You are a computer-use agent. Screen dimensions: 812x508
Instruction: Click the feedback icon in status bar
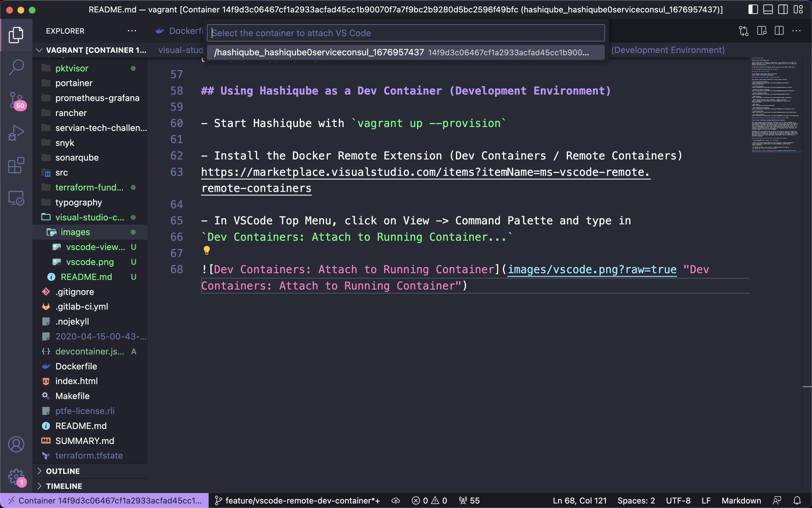(777, 501)
